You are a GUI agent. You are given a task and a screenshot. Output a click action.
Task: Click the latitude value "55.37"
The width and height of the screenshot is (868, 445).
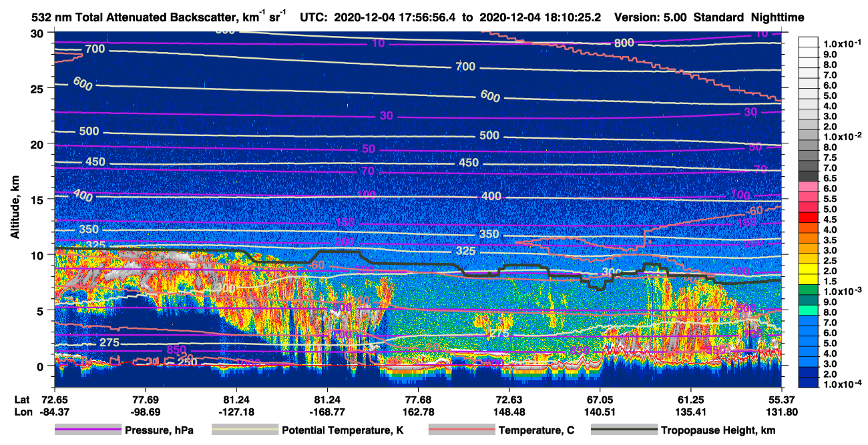tap(783, 399)
